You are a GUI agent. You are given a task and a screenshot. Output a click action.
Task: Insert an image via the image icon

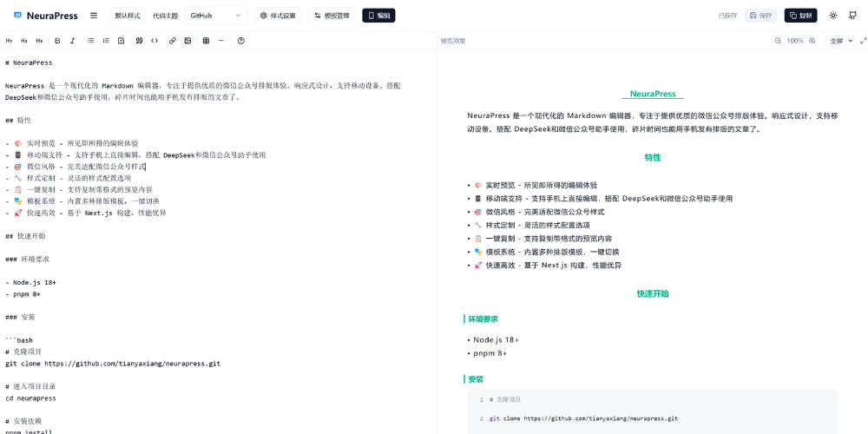(x=187, y=41)
